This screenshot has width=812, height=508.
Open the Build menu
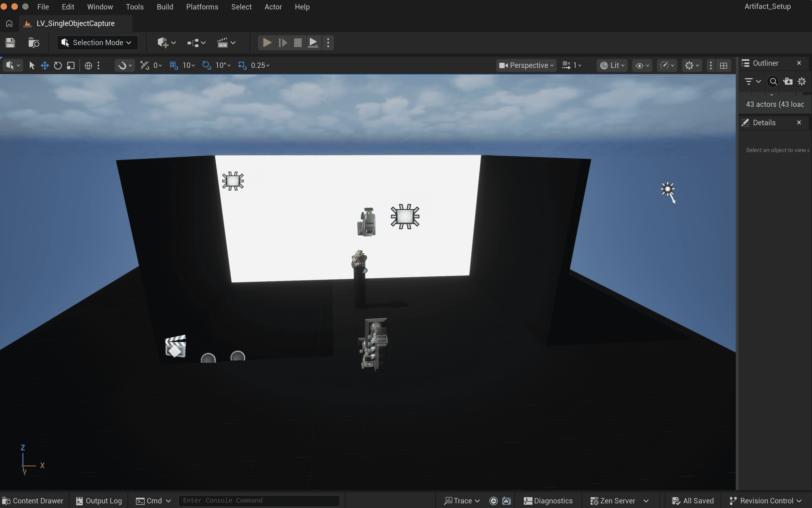click(x=165, y=7)
